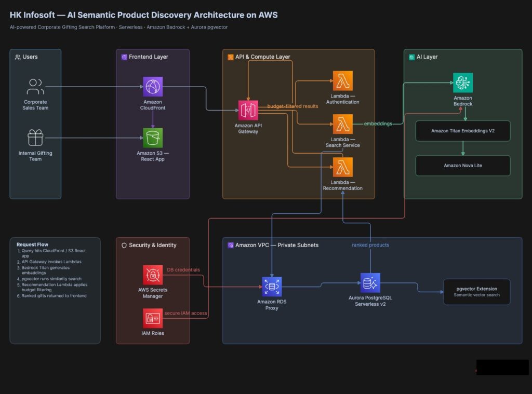This screenshot has width=532, height=394.
Task: Select the Amazon Titan Embeddings V2 box
Action: pyautogui.click(x=463, y=131)
